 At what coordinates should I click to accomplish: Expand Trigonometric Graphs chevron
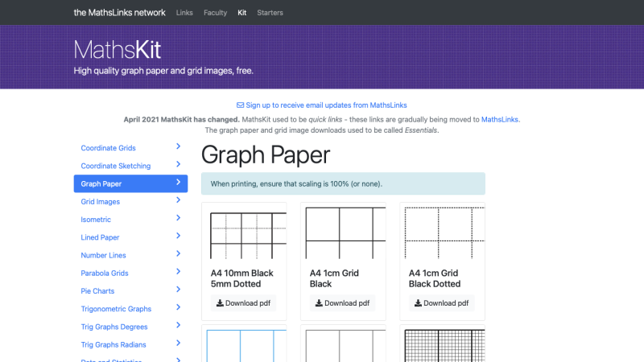tap(178, 307)
